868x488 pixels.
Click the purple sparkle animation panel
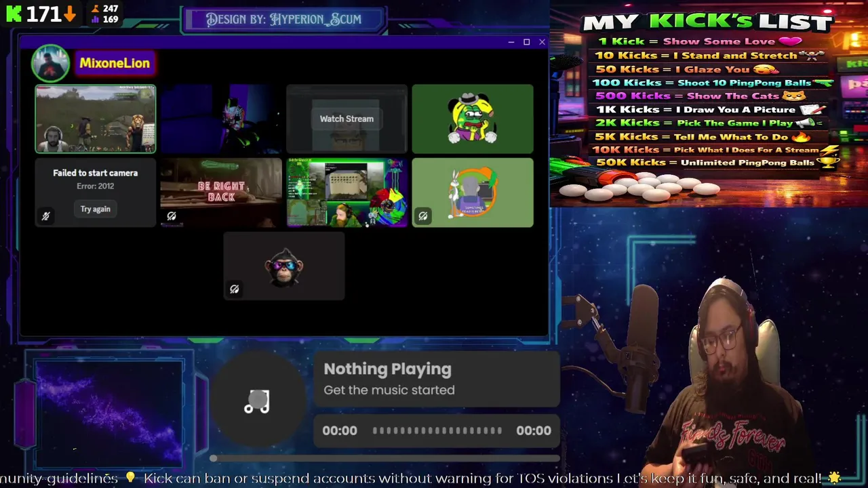(108, 413)
